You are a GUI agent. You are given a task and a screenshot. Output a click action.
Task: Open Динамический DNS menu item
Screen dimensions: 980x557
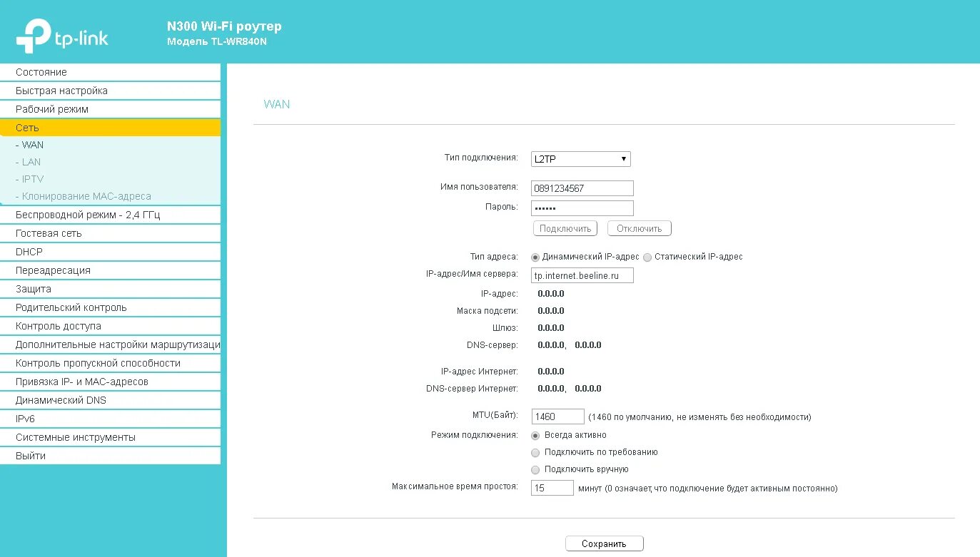click(x=110, y=400)
